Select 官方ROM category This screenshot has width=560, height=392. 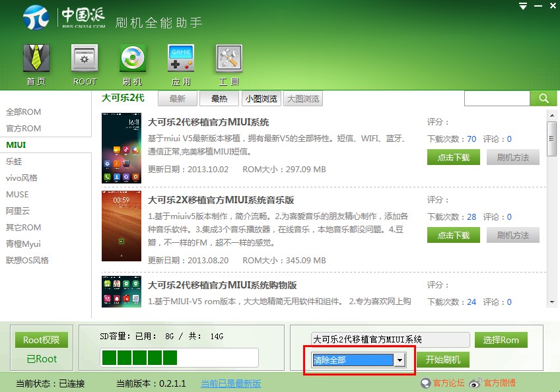pyautogui.click(x=24, y=128)
